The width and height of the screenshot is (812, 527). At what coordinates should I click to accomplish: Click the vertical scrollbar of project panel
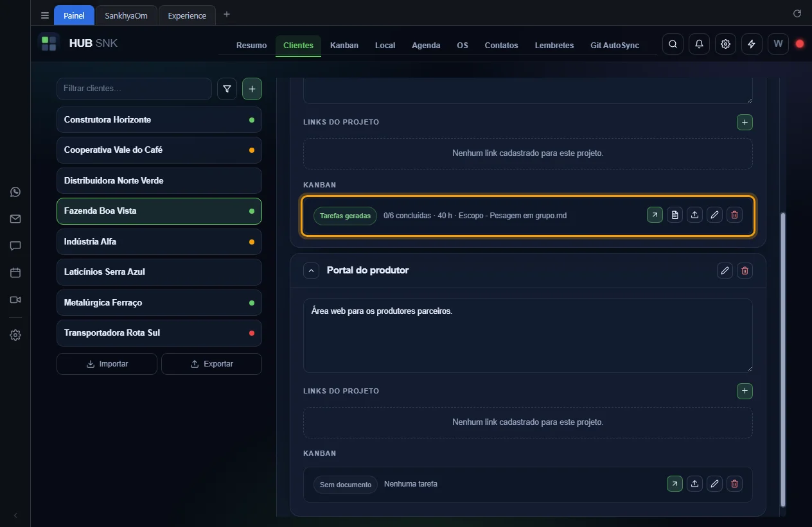[x=782, y=358]
